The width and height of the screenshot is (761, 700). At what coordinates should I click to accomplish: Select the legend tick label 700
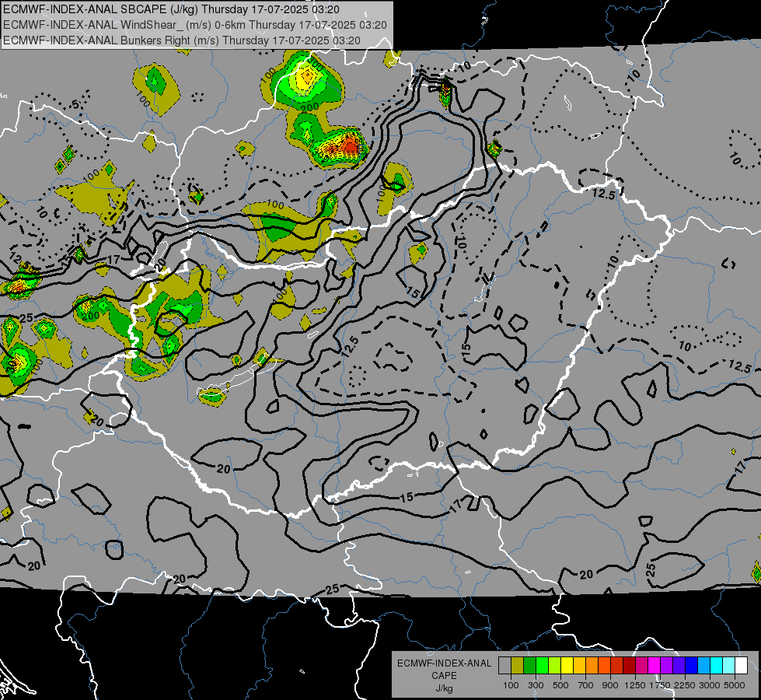(x=586, y=685)
